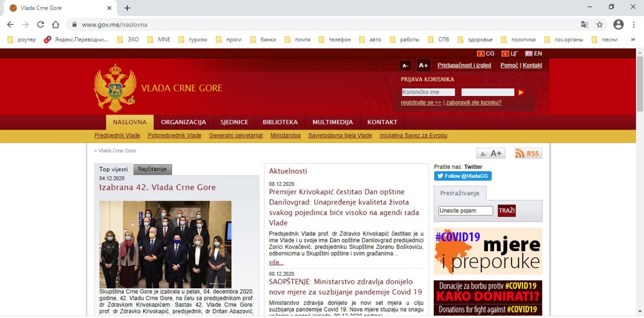Open the KONTAKT menu item
Image resolution: width=644 pixels, height=318 pixels.
click(x=382, y=122)
